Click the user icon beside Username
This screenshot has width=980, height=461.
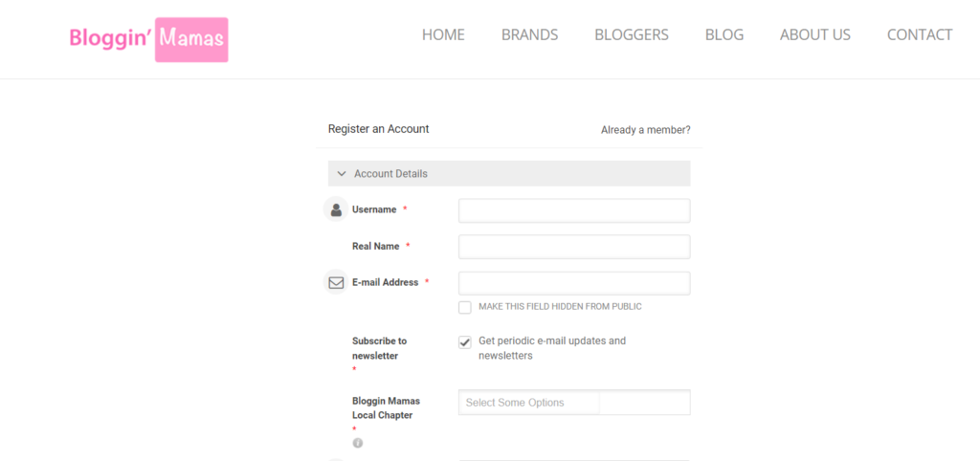(336, 209)
